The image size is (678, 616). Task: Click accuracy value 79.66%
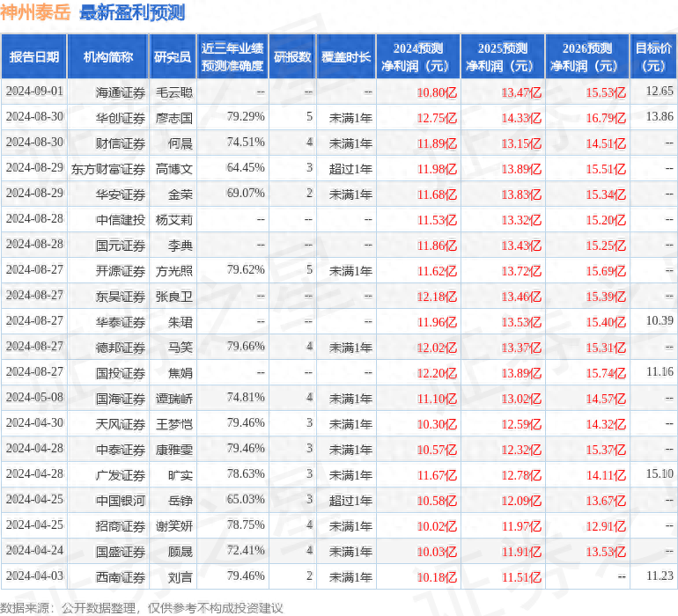pyautogui.click(x=246, y=346)
